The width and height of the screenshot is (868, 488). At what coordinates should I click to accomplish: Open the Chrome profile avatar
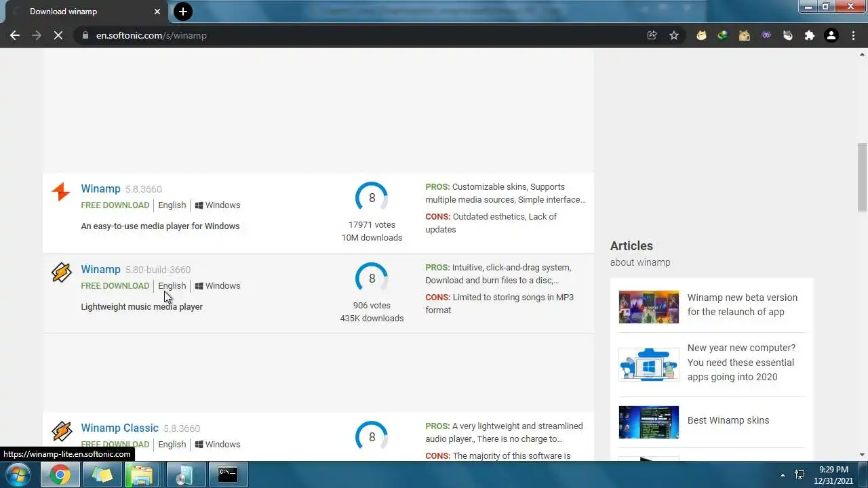(831, 35)
